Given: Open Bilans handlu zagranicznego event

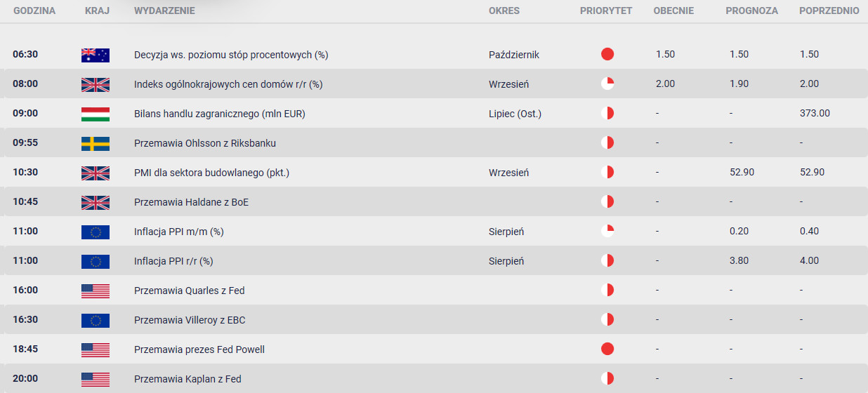Looking at the screenshot, I should [x=220, y=114].
